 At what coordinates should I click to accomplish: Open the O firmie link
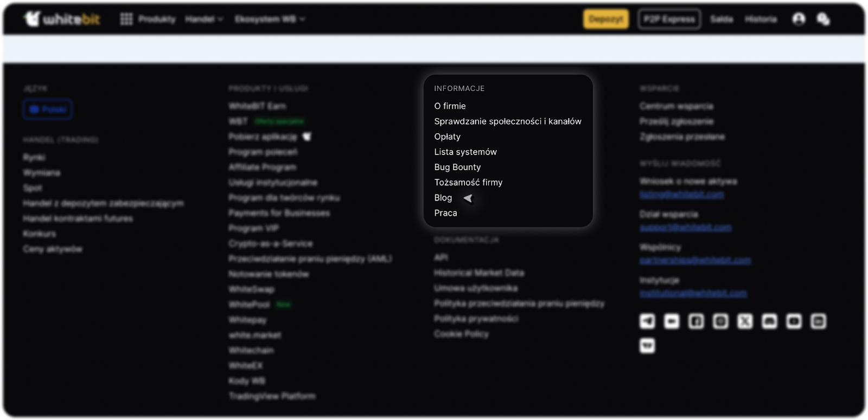tap(450, 106)
